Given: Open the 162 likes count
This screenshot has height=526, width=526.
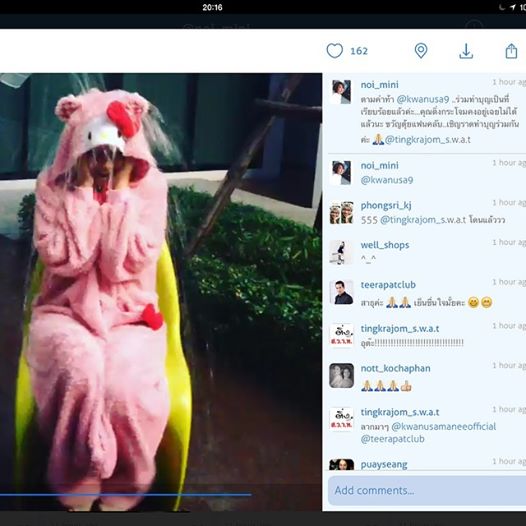Looking at the screenshot, I should (359, 51).
